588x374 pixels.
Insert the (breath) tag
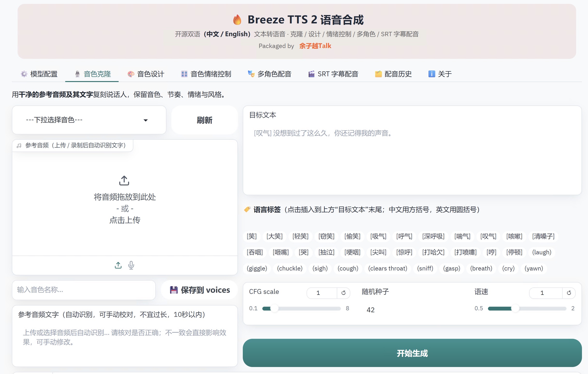pyautogui.click(x=481, y=268)
